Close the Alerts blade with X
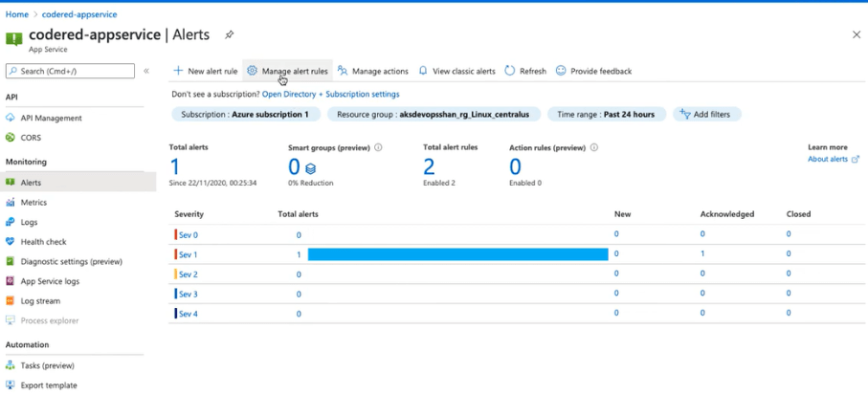The width and height of the screenshot is (868, 394). (x=856, y=34)
